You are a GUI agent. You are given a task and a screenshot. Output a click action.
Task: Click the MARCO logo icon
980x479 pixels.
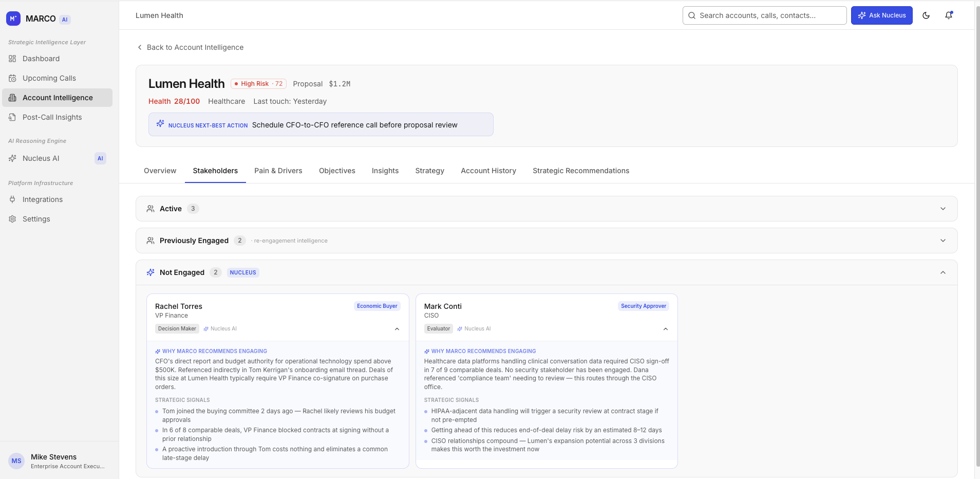[x=13, y=19]
